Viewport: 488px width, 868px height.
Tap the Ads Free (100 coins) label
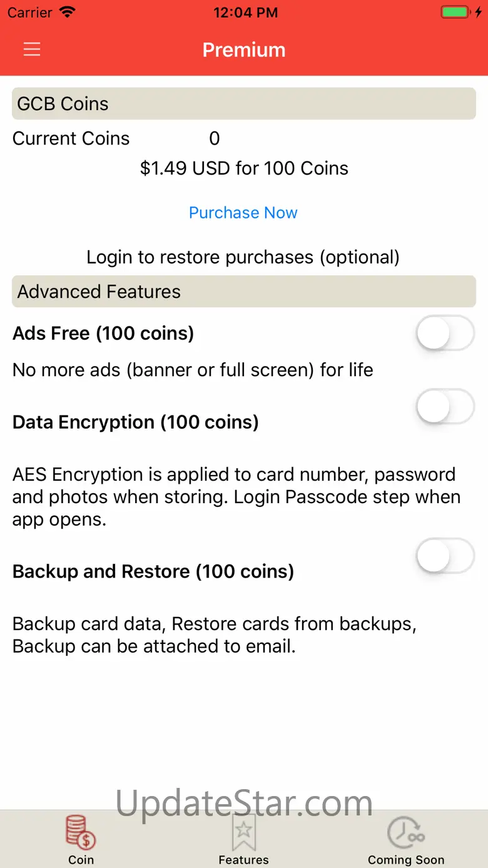tap(103, 334)
